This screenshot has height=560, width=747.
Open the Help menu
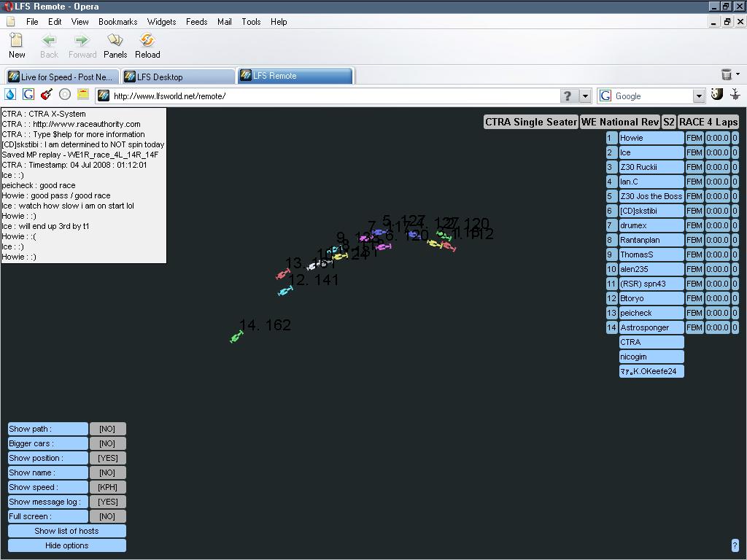(279, 22)
